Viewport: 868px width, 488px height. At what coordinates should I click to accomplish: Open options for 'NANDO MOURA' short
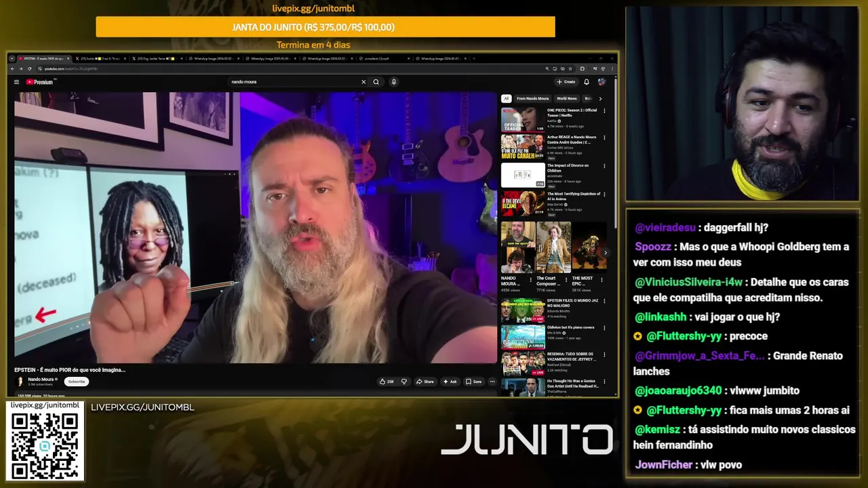click(530, 279)
